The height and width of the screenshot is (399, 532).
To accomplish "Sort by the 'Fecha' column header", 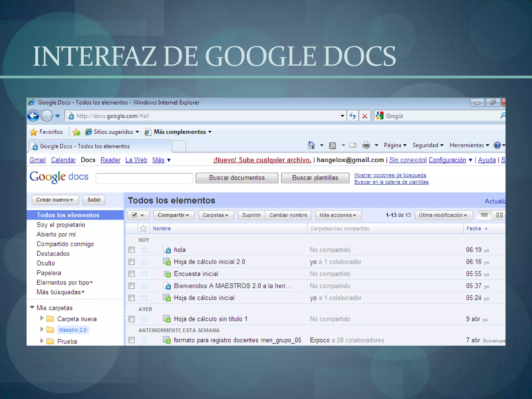I will point(477,229).
